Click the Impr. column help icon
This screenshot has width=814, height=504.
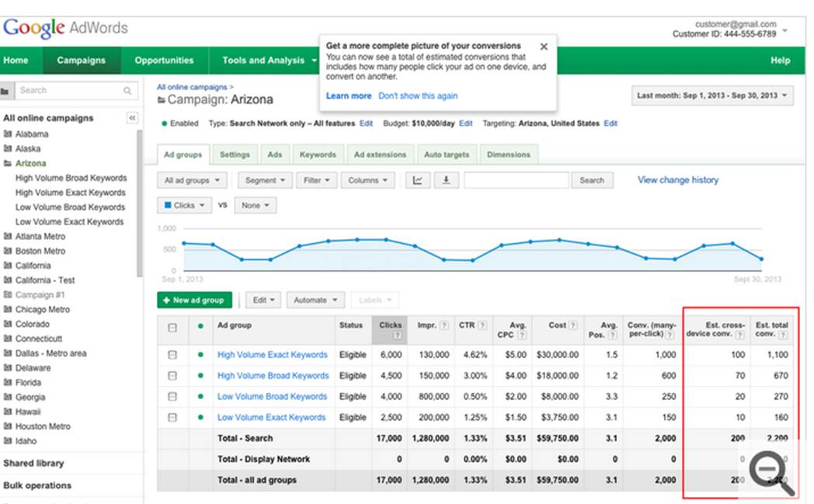tap(444, 325)
